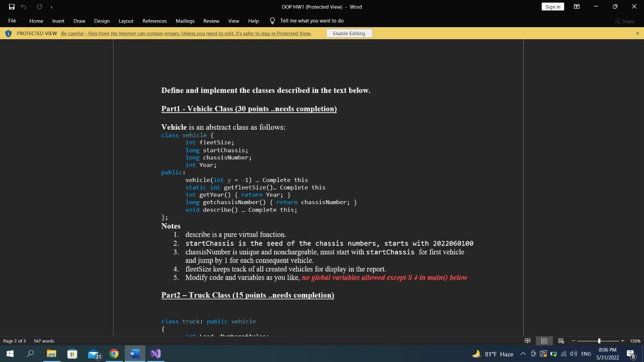Click Enable Editing to exit Protected View
Image resolution: width=644 pixels, height=362 pixels.
click(349, 33)
